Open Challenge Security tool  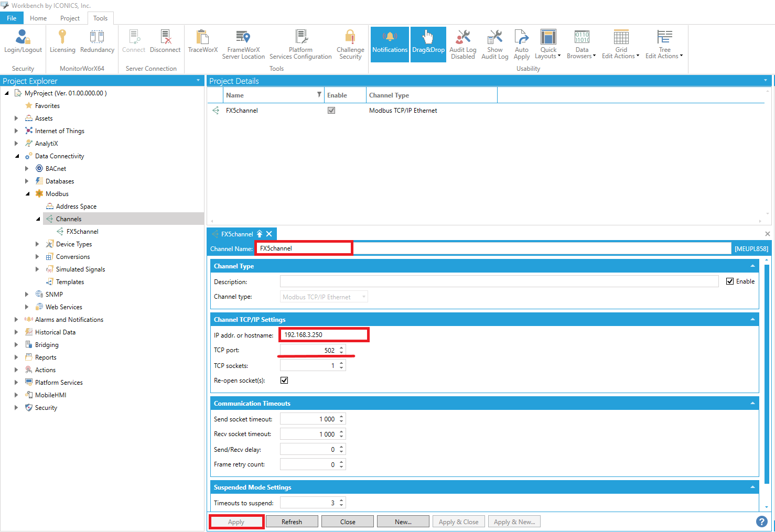tap(350, 45)
